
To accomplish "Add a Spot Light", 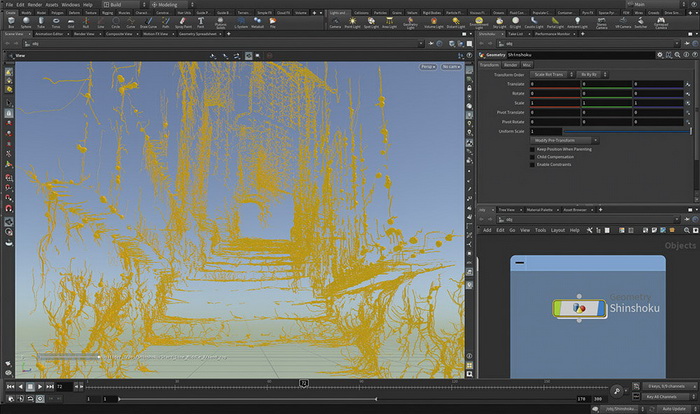I will pyautogui.click(x=371, y=23).
